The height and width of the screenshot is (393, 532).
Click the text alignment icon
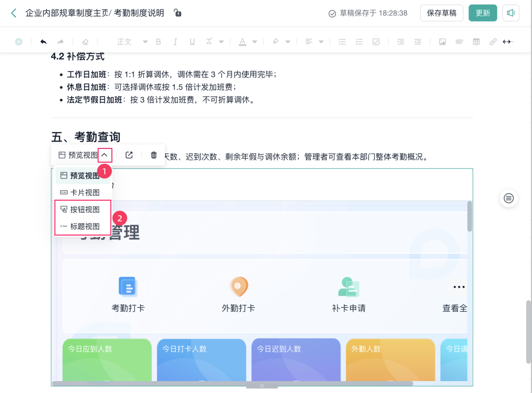[x=309, y=42]
